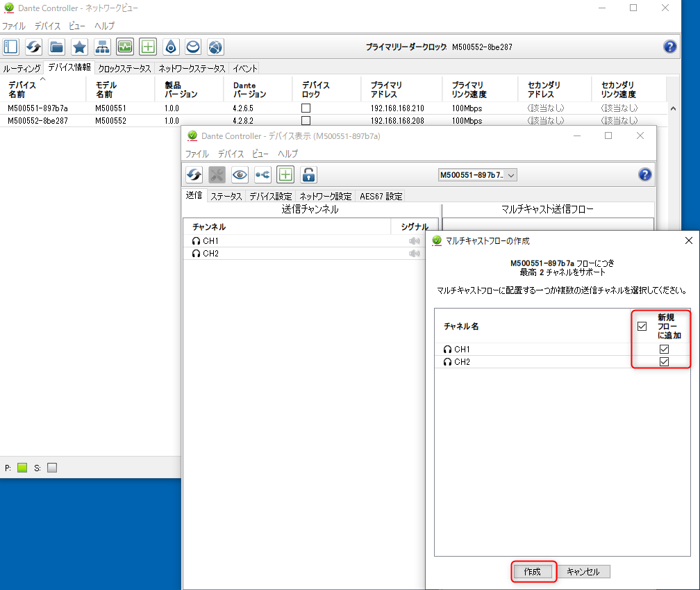
Task: Toggle device lock checkbox for M500551-897b7a
Action: click(306, 108)
